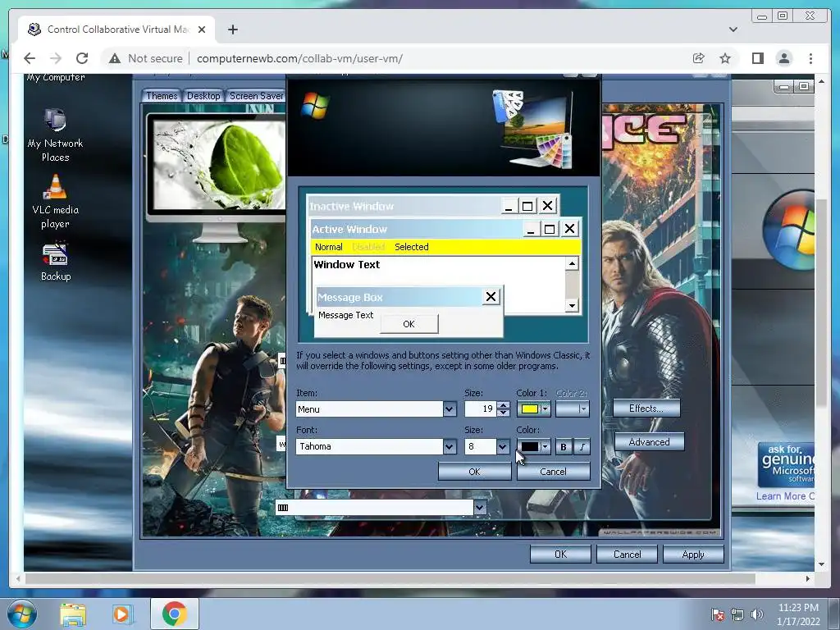Click the item Size field showing 19

click(481, 409)
